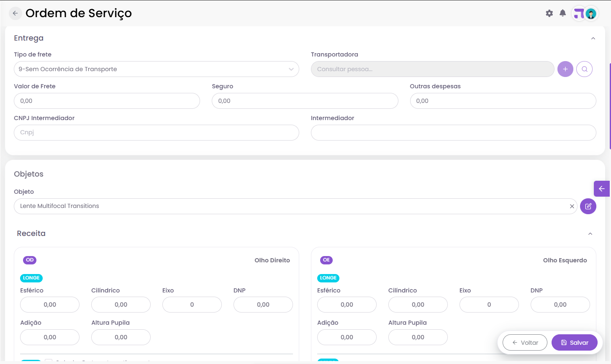The height and width of the screenshot is (364, 611).
Task: Click the Objetos section heading
Action: tap(29, 174)
